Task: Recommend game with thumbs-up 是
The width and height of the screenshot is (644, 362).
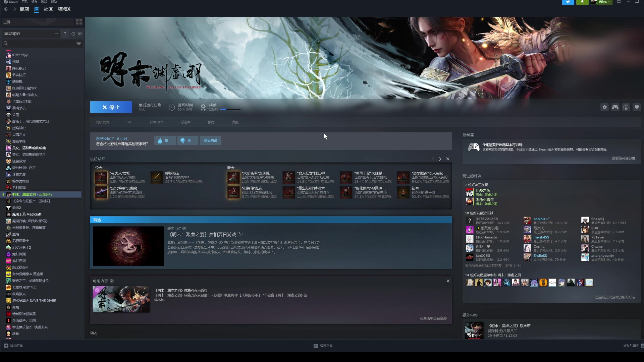Action: click(165, 140)
